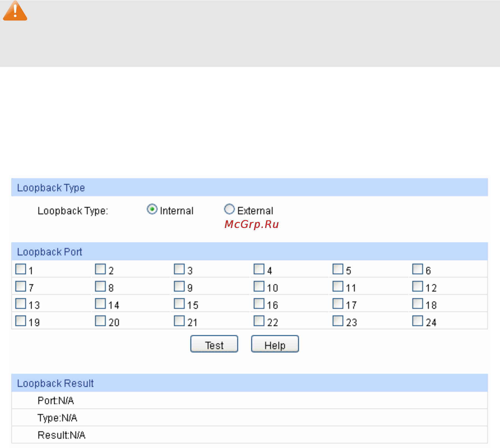Select the Internal loopback type radio button
This screenshot has height=448, width=500.
[152, 210]
